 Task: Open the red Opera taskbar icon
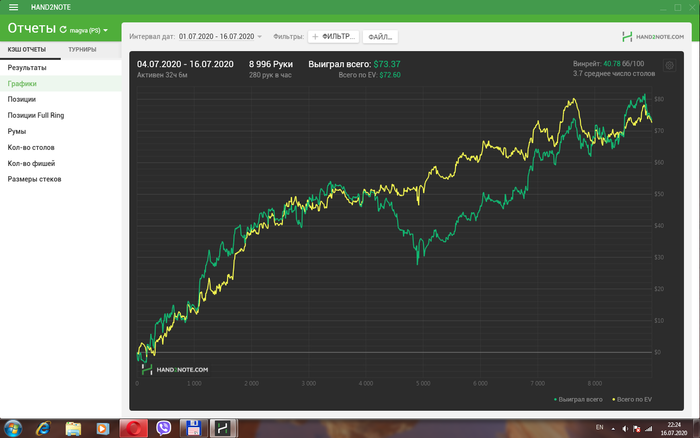(133, 429)
